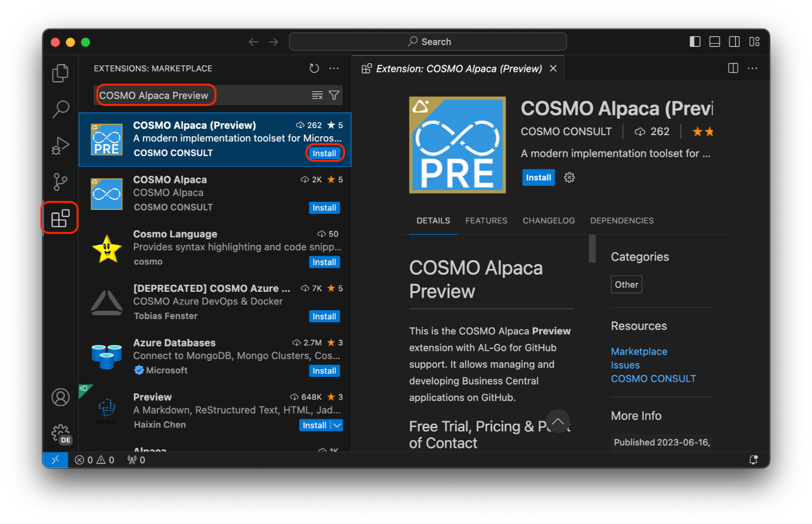Open the filter extensions dropdown
The image size is (812, 524).
(334, 95)
